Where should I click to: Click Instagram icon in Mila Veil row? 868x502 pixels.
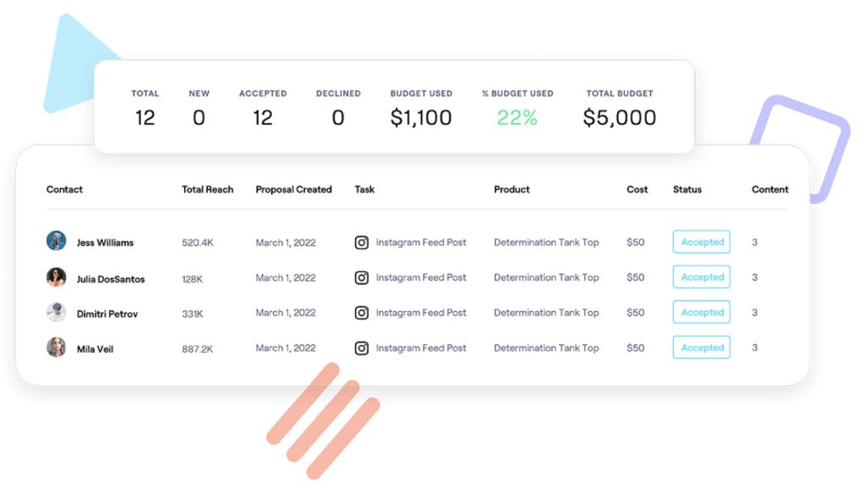point(362,348)
